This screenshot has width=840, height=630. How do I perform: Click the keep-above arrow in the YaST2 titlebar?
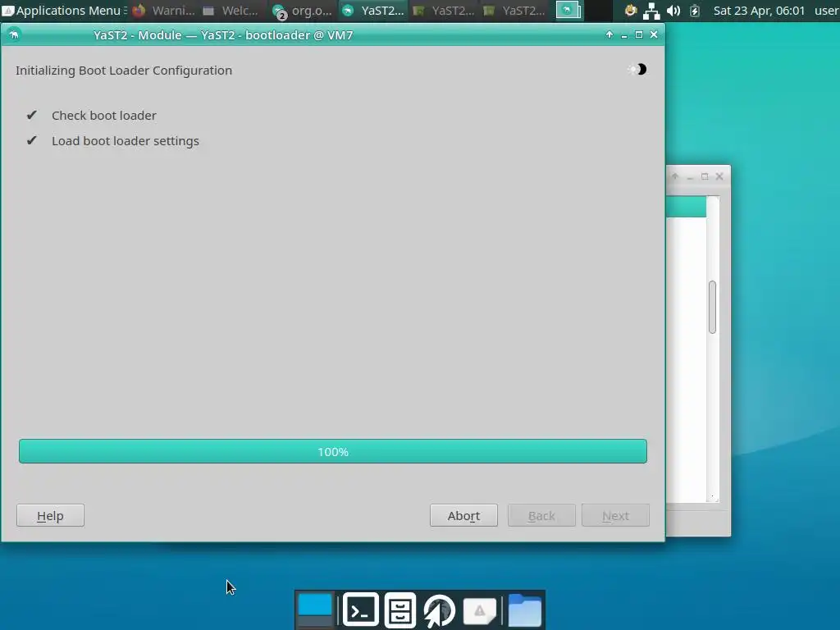(609, 34)
